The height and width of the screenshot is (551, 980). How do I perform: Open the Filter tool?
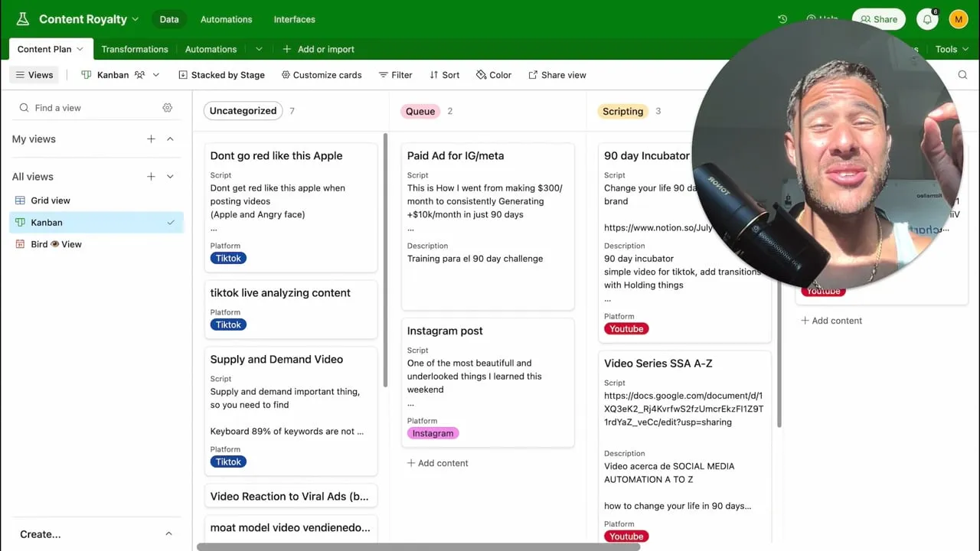(396, 75)
